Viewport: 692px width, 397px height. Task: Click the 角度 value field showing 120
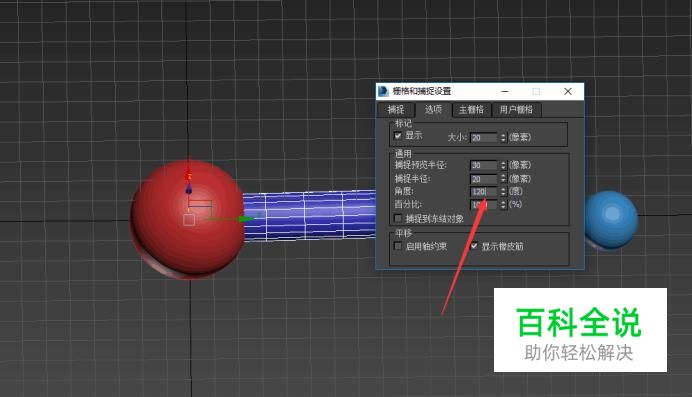click(483, 192)
